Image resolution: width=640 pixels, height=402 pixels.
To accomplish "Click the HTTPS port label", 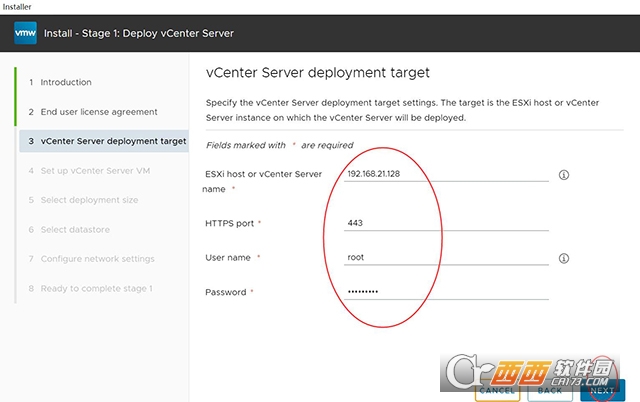I will (229, 223).
